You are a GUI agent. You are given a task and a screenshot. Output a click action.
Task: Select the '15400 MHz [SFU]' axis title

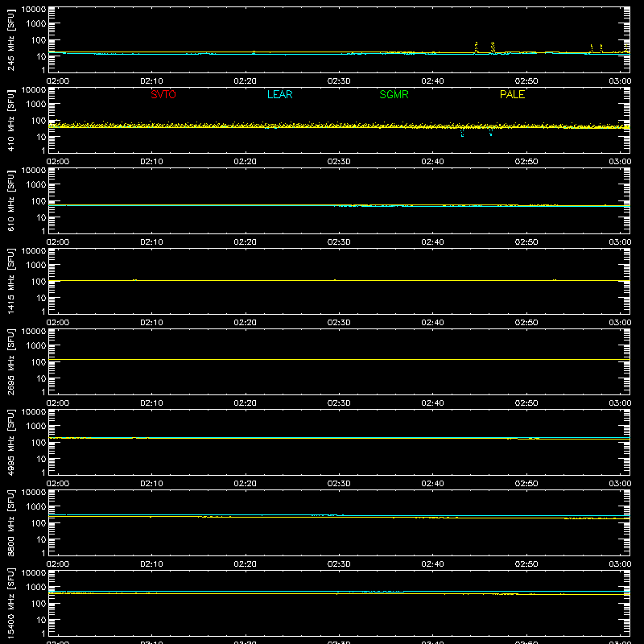coord(11,603)
